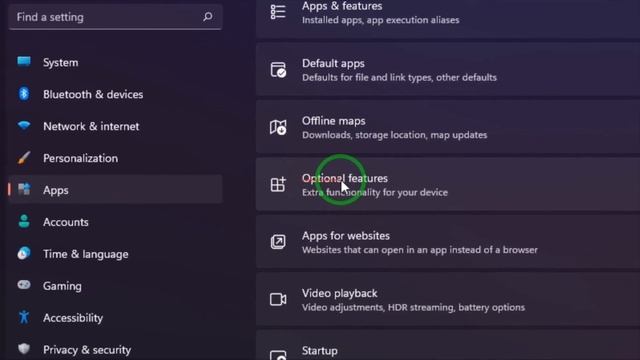Click the Gaming controller icon
Screen dimensions: 640x360
(x=24, y=285)
